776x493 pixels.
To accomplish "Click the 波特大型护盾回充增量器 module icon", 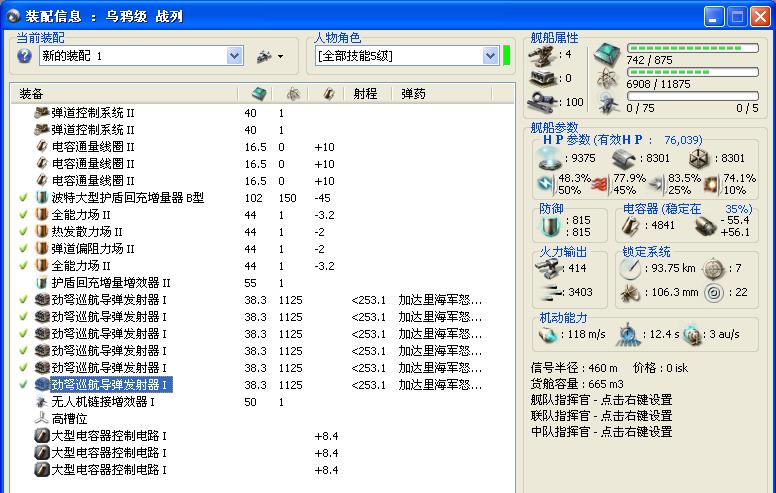I will (42, 198).
